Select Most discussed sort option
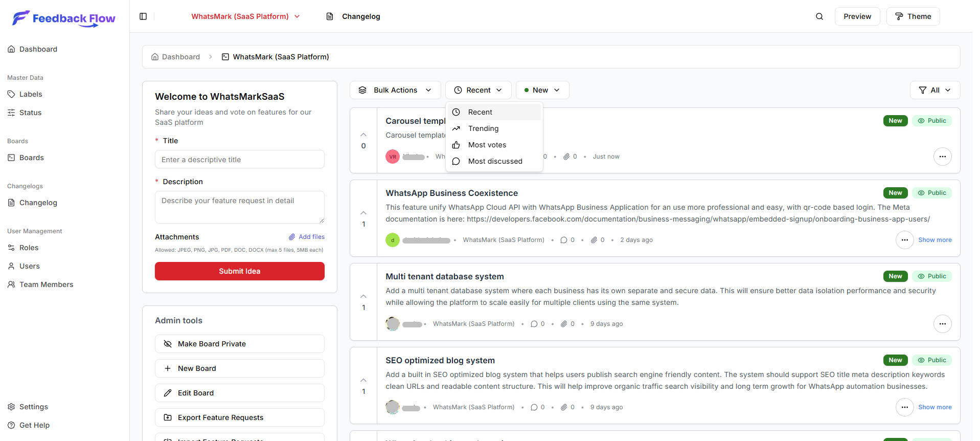 494,161
